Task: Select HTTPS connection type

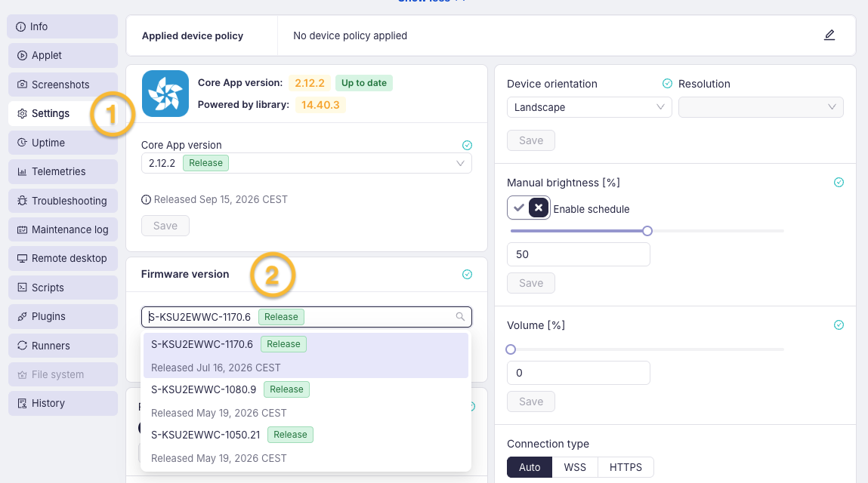Action: point(626,467)
